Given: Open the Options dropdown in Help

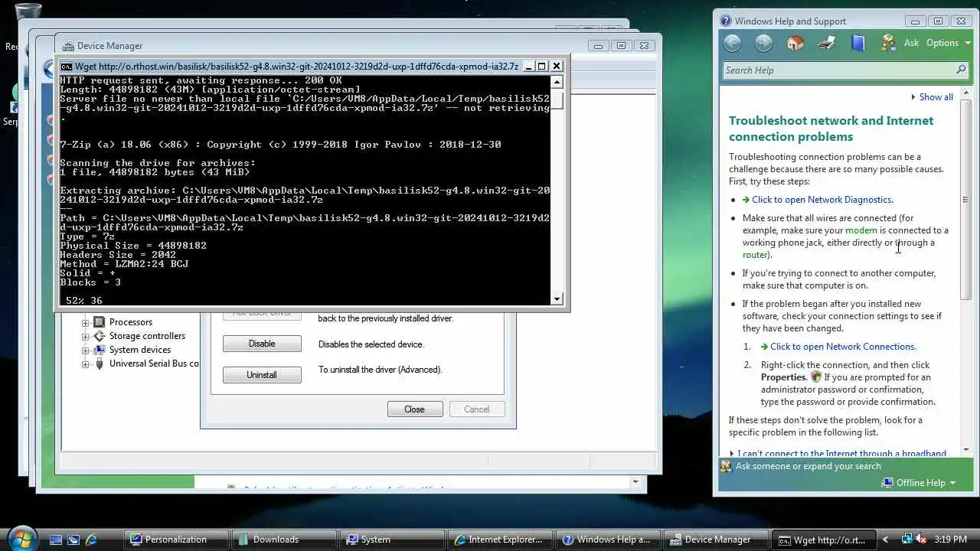Looking at the screenshot, I should click(x=948, y=43).
